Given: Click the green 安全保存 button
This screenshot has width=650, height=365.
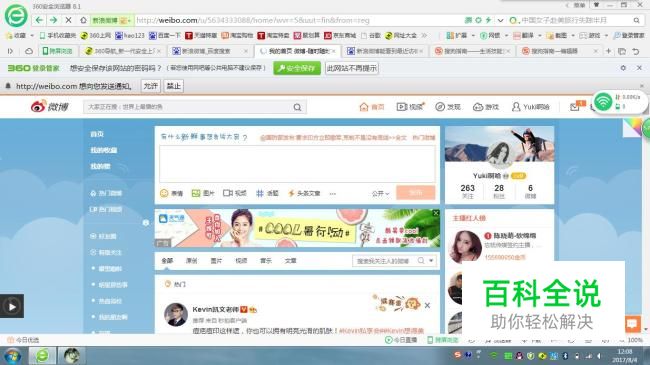Looking at the screenshot, I should [297, 68].
